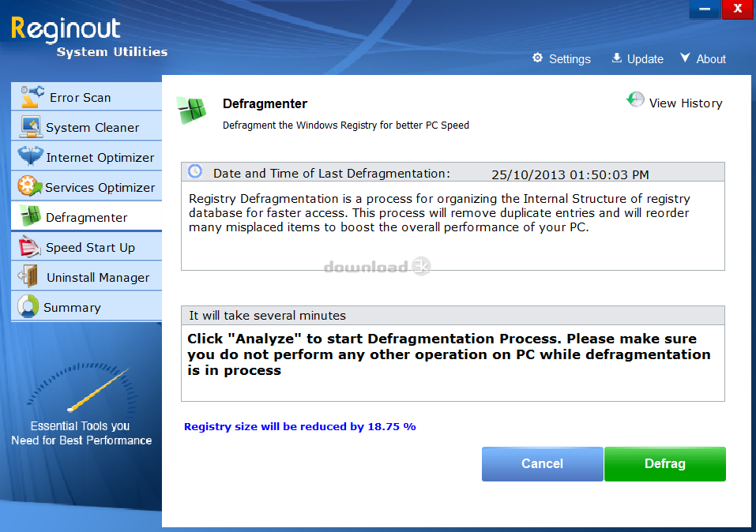Open the About menu
Image resolution: width=756 pixels, height=532 pixels.
point(703,59)
